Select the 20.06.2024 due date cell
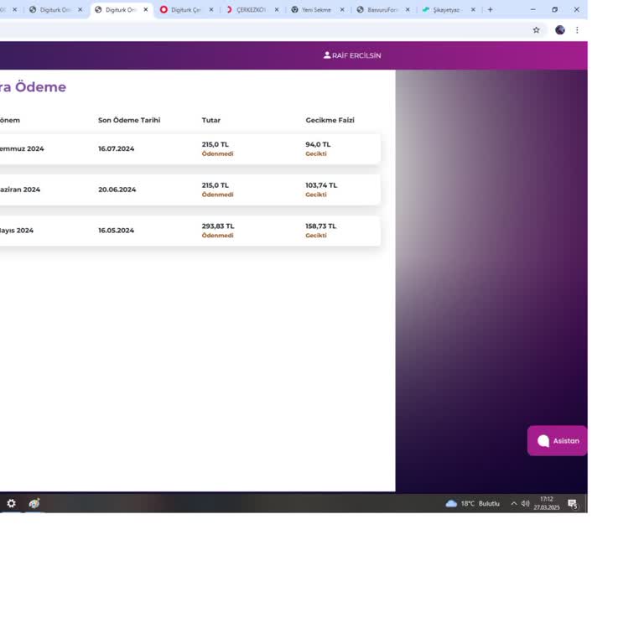The width and height of the screenshot is (644, 644). point(117,190)
